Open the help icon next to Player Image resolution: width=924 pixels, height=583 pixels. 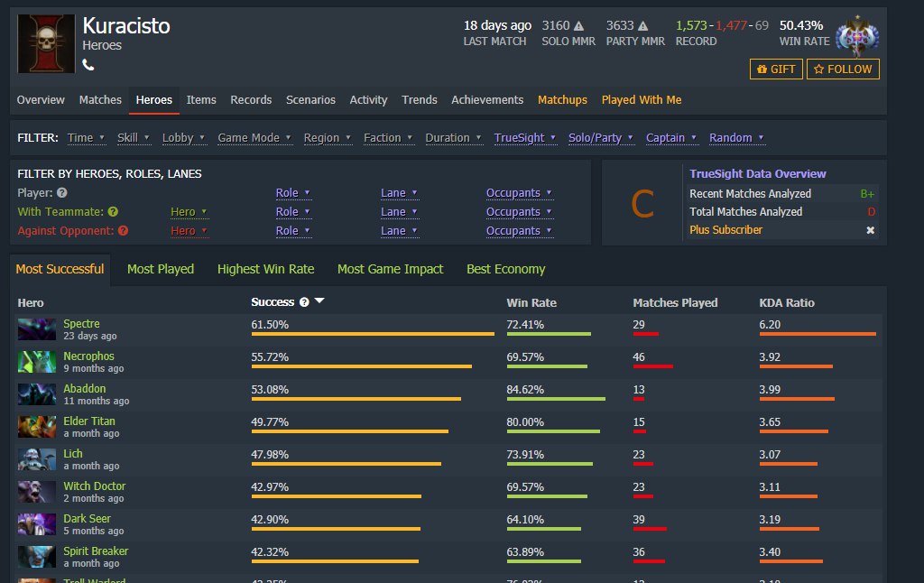click(62, 193)
